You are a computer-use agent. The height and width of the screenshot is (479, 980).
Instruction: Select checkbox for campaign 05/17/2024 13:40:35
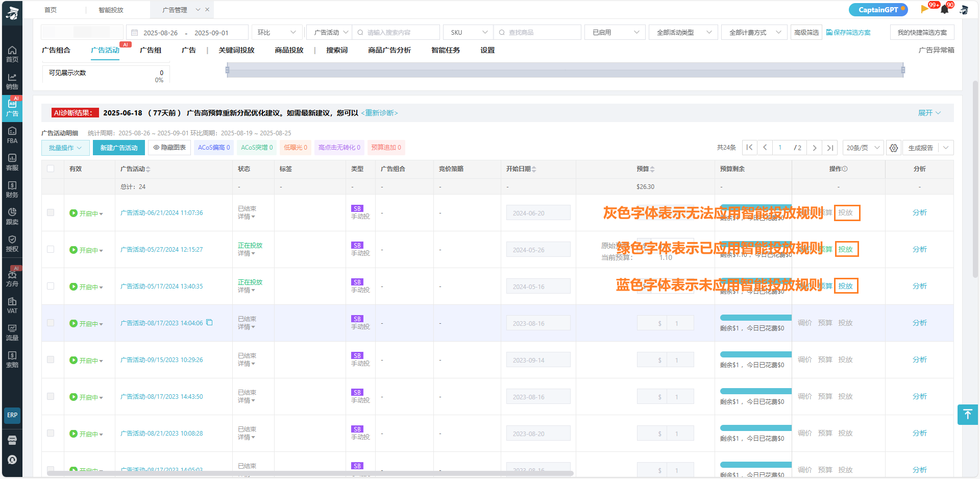tap(51, 286)
